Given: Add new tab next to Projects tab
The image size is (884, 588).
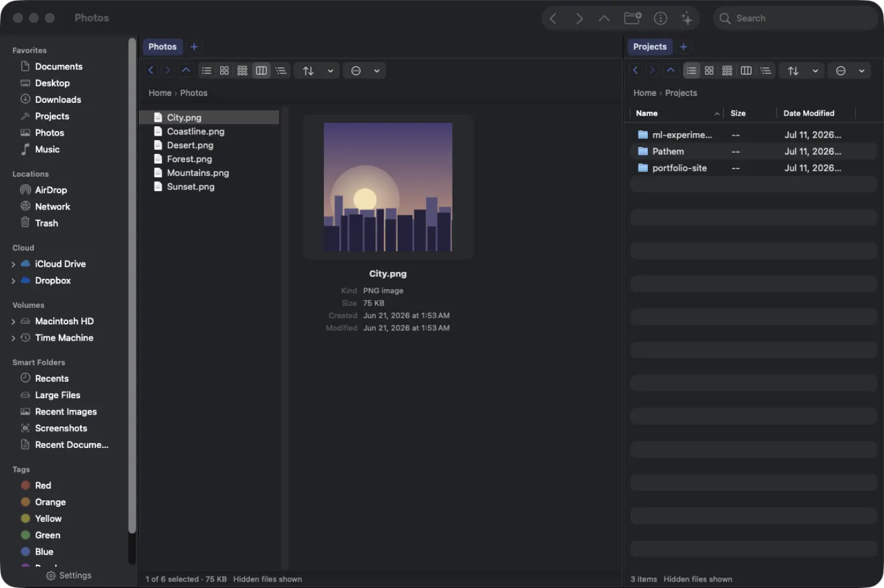Looking at the screenshot, I should coord(683,47).
